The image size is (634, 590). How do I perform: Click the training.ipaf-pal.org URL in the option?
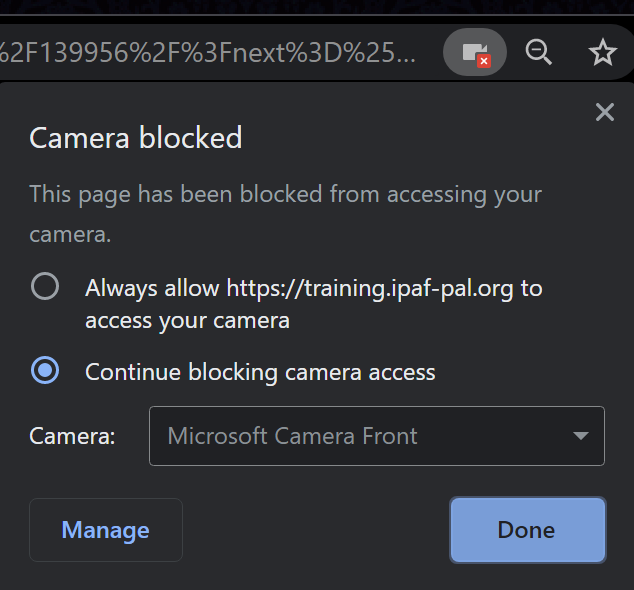[369, 289]
